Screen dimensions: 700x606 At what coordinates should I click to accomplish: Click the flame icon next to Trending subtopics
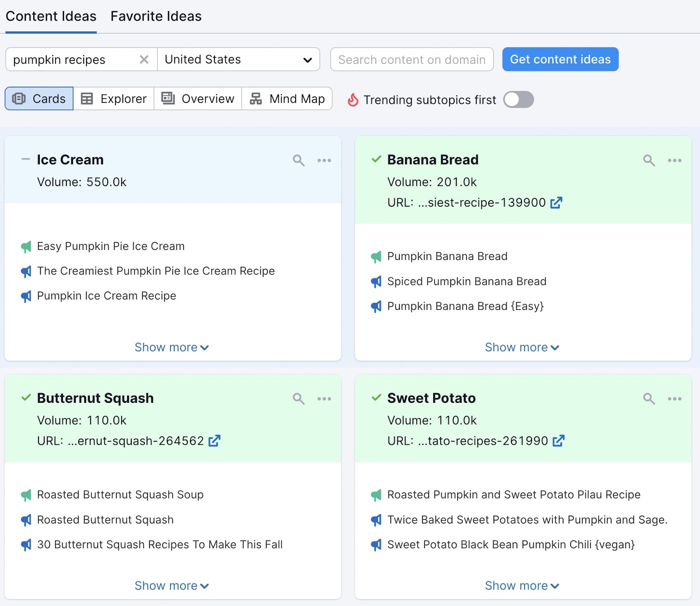(353, 99)
